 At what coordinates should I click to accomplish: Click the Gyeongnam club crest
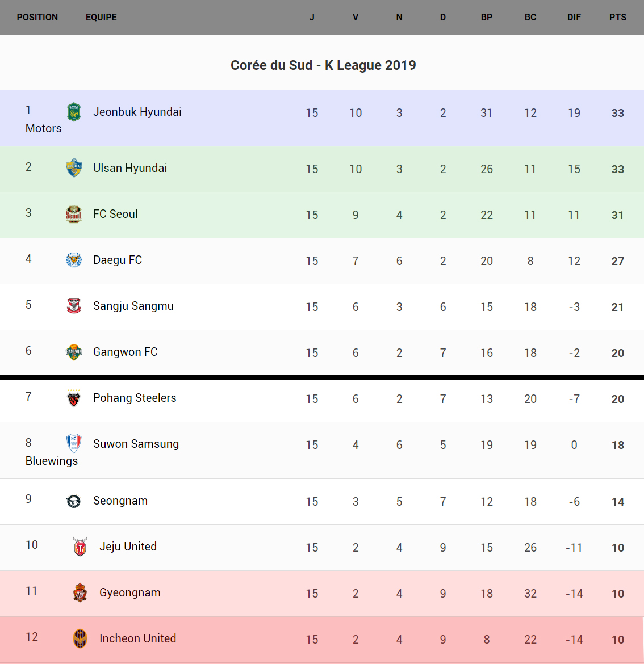pyautogui.click(x=80, y=593)
